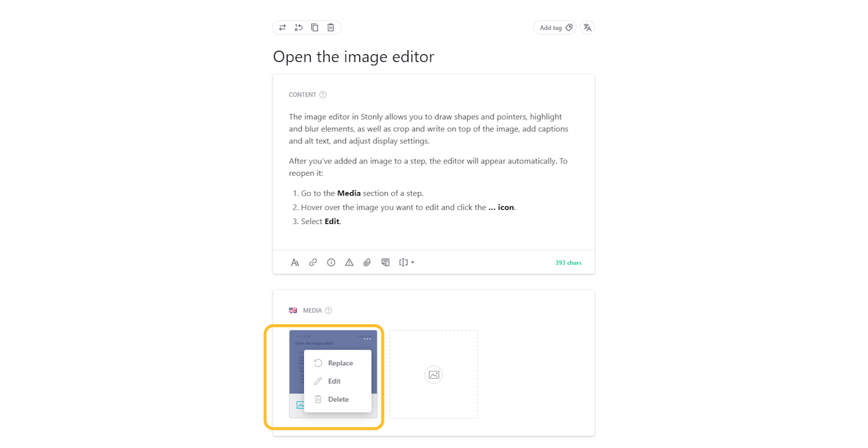The height and width of the screenshot is (448, 868).
Task: Insert a warning callout in the content
Action: [349, 262]
